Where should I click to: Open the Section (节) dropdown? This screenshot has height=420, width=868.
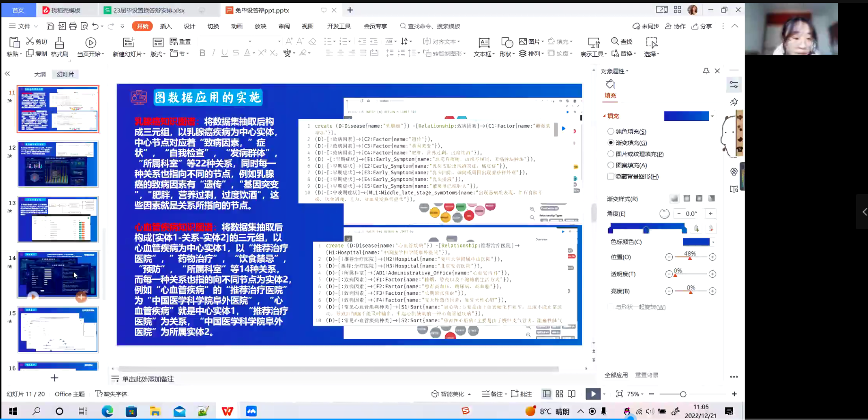[180, 53]
